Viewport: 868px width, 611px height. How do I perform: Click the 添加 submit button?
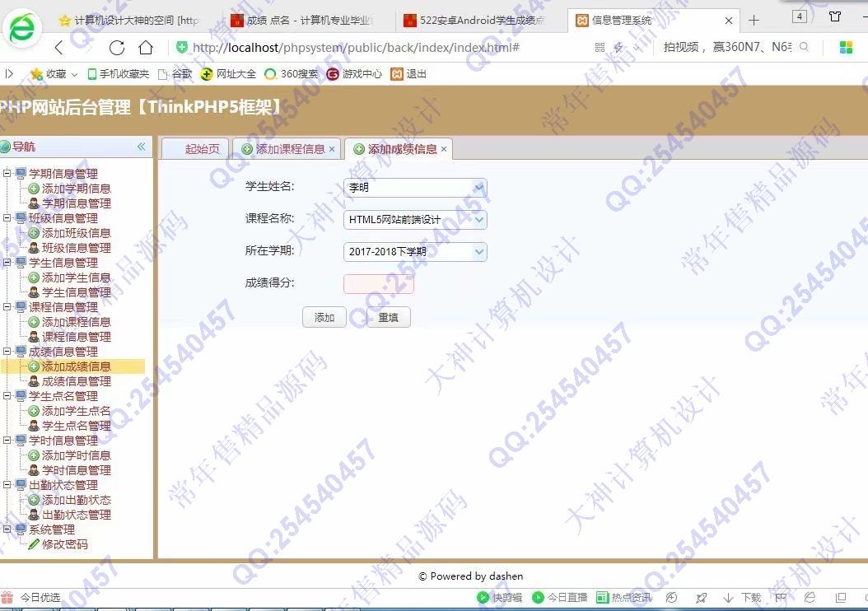click(324, 317)
